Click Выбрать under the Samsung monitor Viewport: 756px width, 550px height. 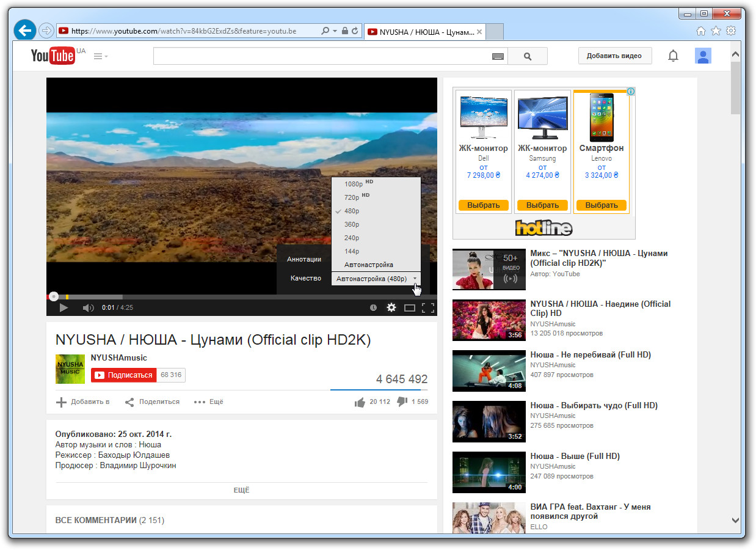click(543, 205)
